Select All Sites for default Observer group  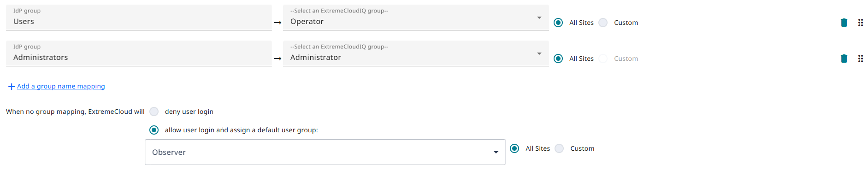pos(514,148)
